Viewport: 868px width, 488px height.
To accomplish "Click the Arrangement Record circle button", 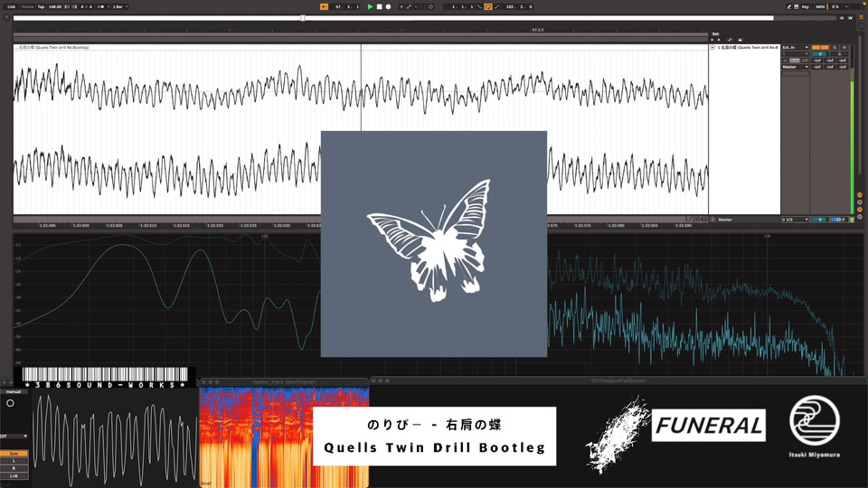I will pos(388,6).
